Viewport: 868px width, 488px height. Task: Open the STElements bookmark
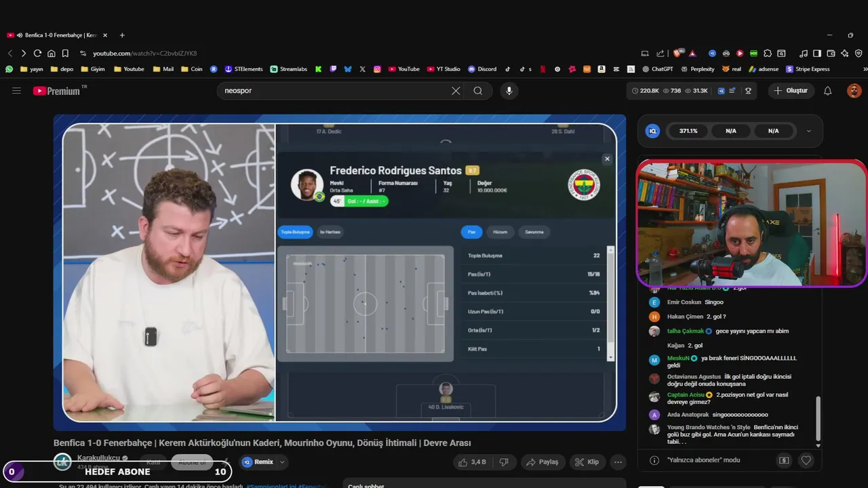243,69
